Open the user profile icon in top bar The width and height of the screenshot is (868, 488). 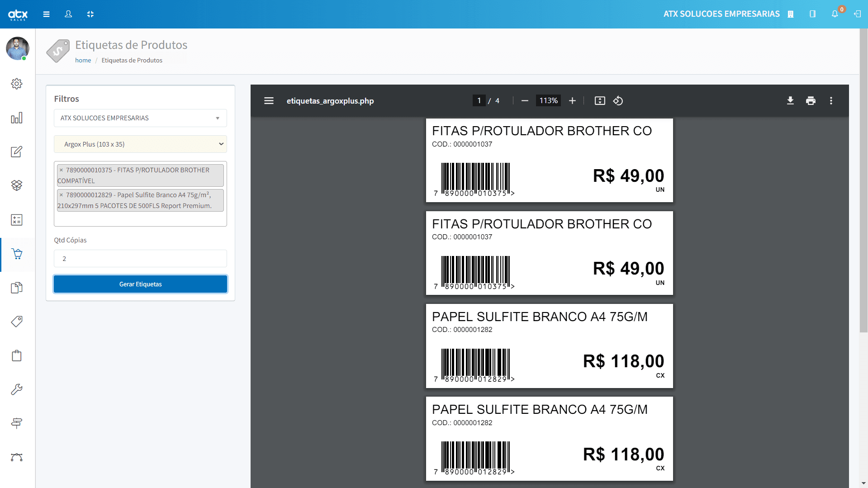pos(68,14)
